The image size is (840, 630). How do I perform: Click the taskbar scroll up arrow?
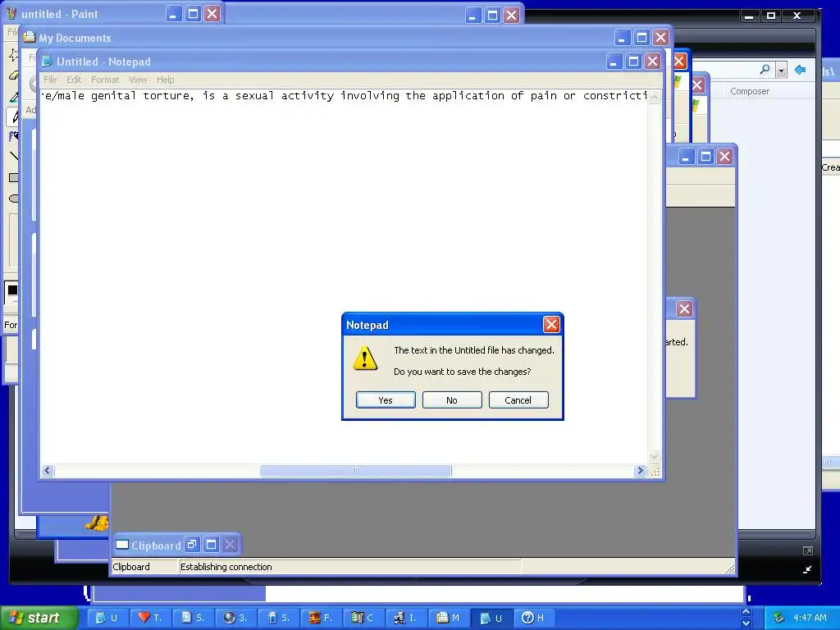click(x=746, y=612)
